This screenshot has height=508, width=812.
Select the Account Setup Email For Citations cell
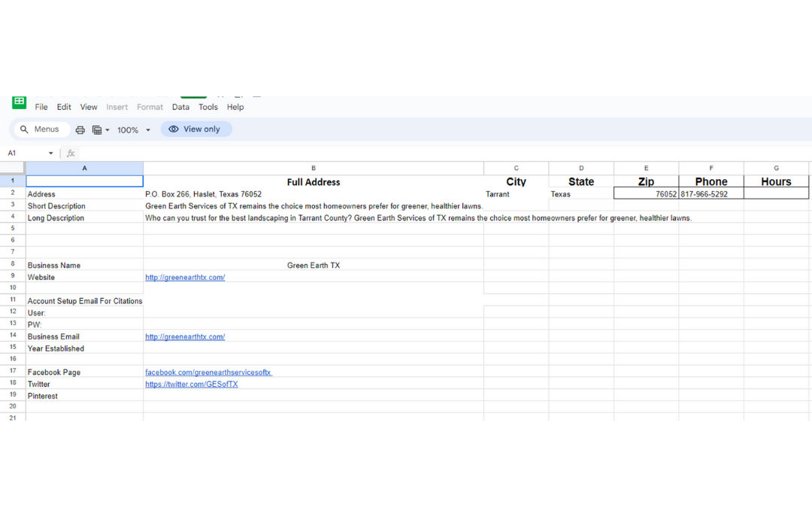pos(84,300)
